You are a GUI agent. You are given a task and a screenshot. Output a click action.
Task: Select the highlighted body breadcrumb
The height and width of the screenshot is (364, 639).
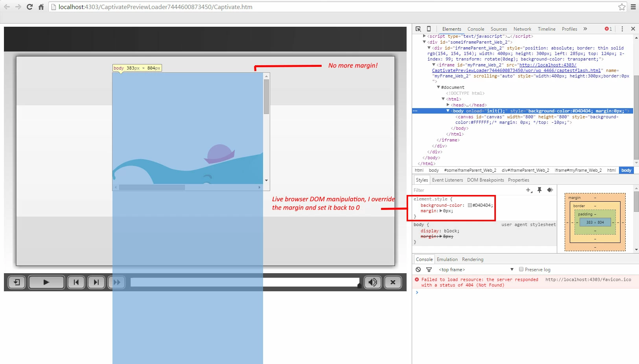626,170
